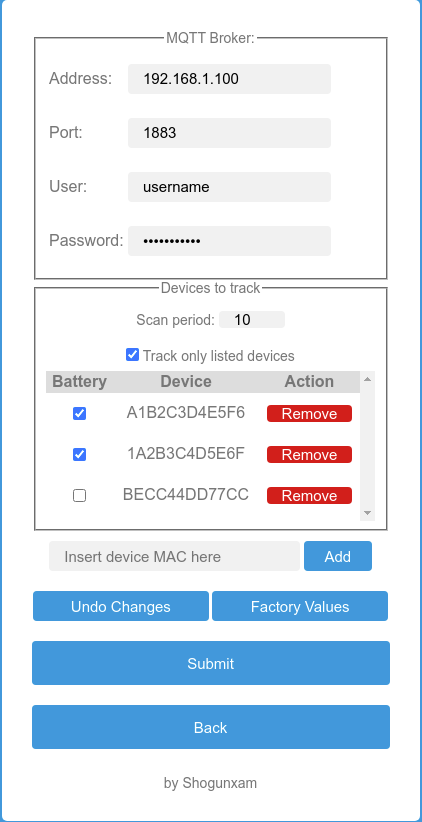Image resolution: width=422 pixels, height=822 pixels.
Task: Click the Port input field
Action: [x=229, y=133]
